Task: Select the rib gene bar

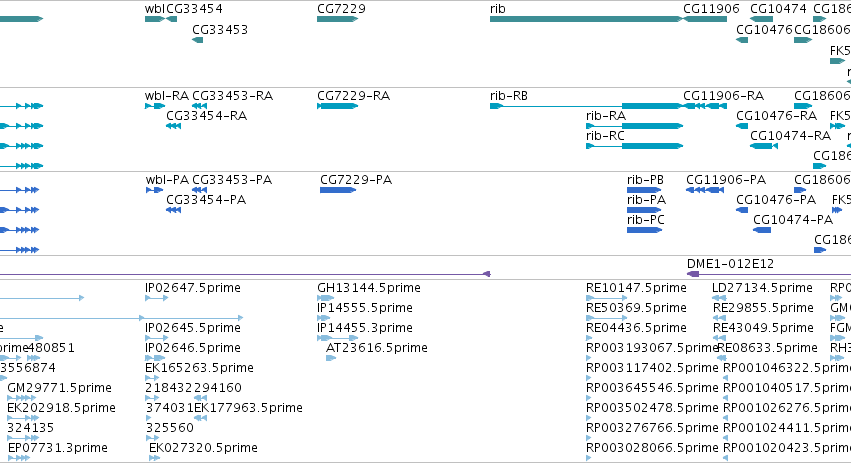Action: point(586,19)
